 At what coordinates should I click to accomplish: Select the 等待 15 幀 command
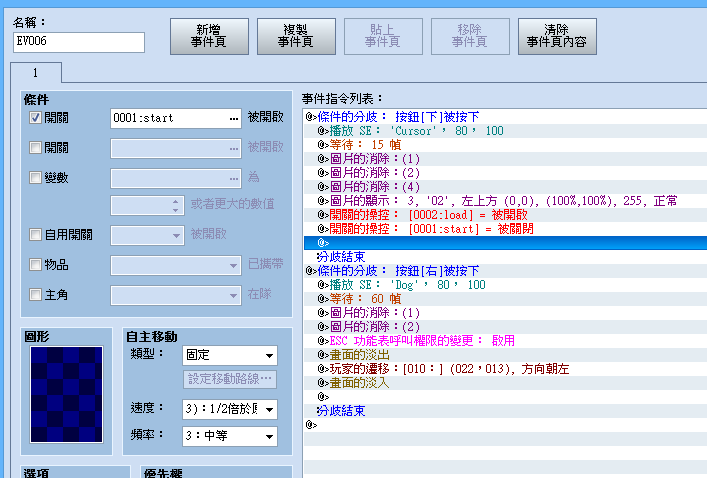coord(505,145)
